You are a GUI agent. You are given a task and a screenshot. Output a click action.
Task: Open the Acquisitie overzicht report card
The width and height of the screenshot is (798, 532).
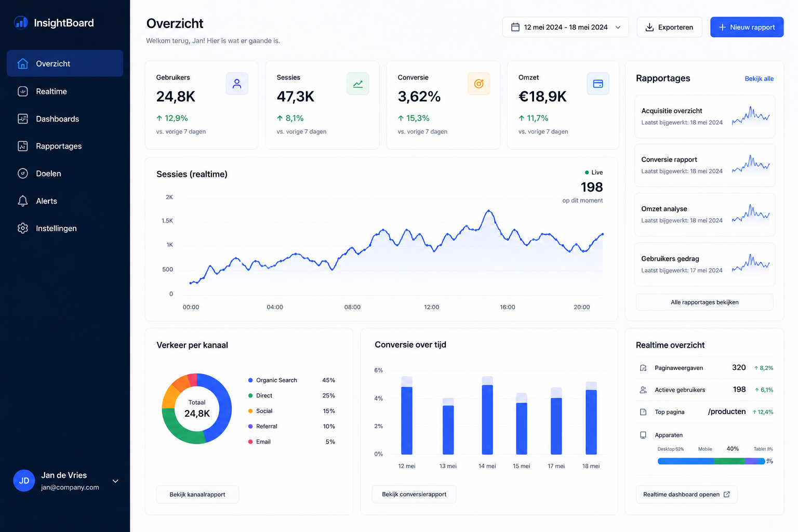(704, 116)
